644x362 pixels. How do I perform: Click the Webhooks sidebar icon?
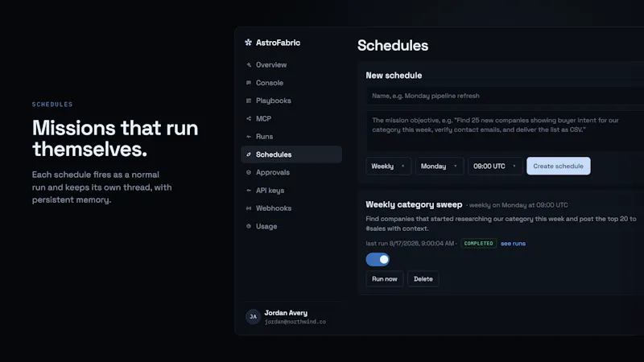pyautogui.click(x=249, y=208)
